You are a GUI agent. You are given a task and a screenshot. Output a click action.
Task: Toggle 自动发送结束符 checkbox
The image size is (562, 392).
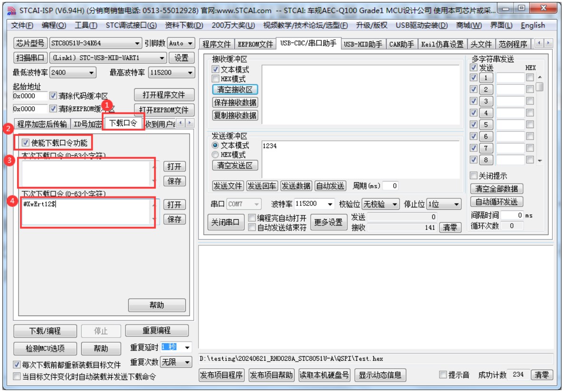pos(252,227)
